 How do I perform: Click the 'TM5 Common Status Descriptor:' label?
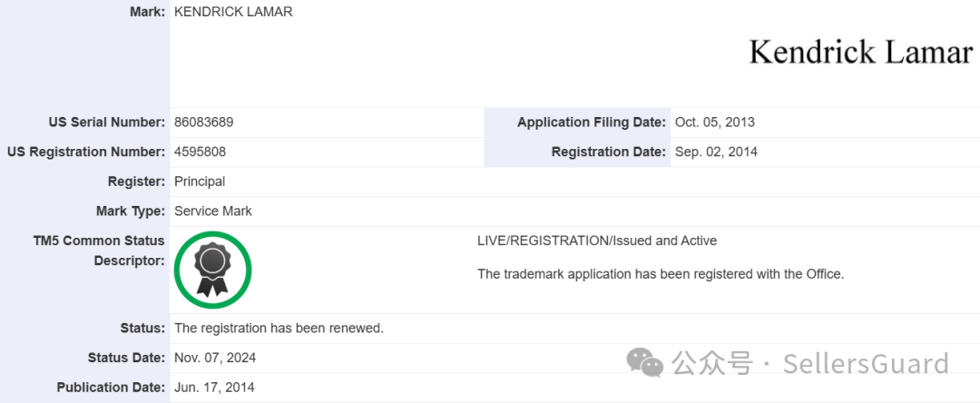click(x=99, y=251)
